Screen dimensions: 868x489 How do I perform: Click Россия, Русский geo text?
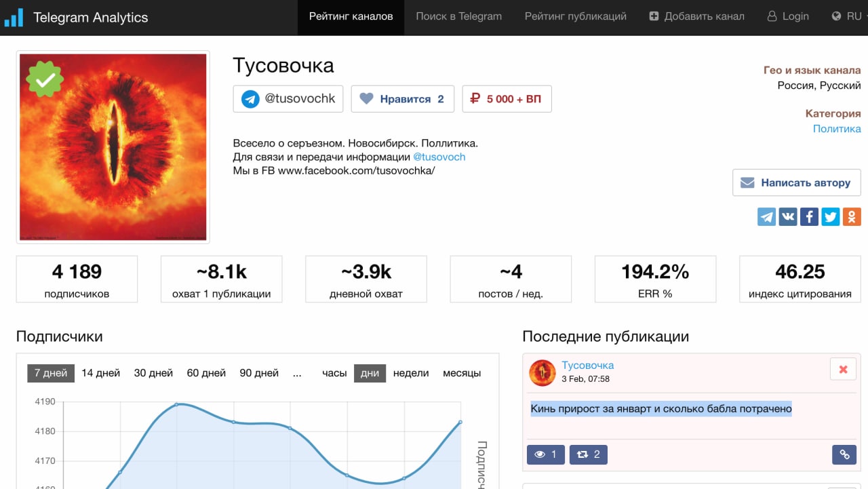(819, 85)
